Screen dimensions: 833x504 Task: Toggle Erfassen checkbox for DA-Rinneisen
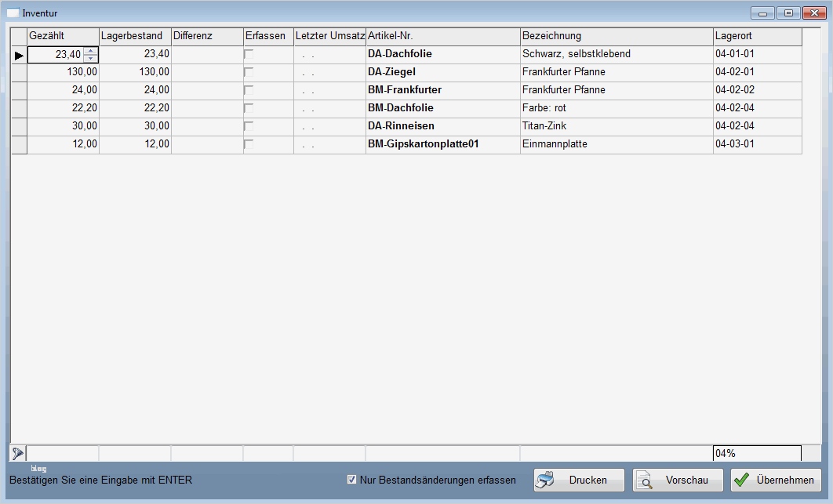tap(249, 126)
